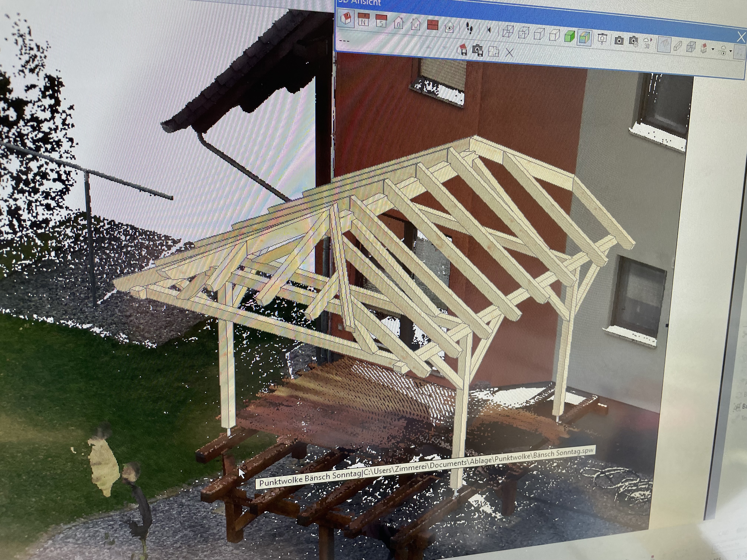
Task: Click the presentation screen icon
Action: (x=602, y=38)
